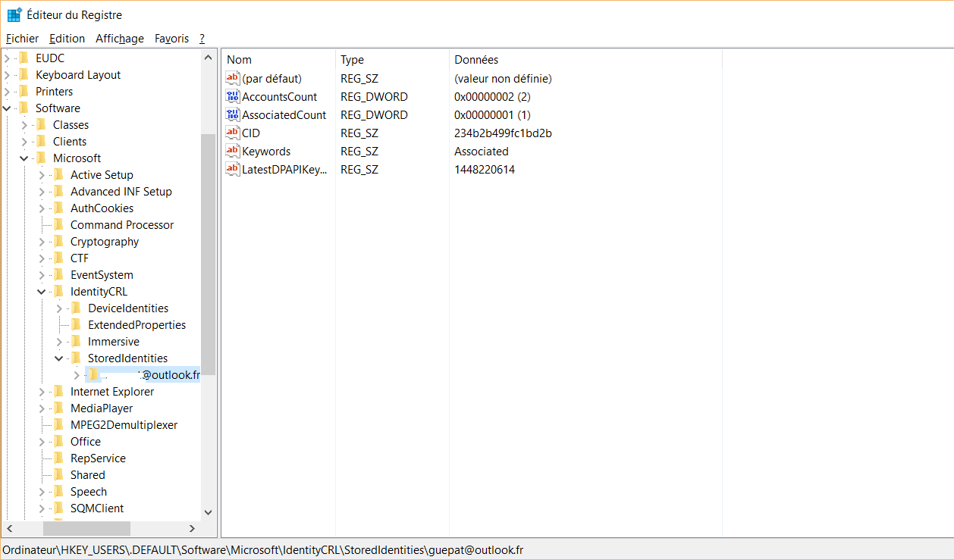Click the DeviceIdentities folder icon
The image size is (954, 560).
(76, 308)
